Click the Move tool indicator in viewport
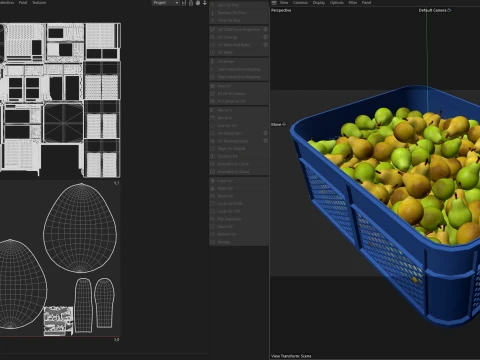480x360 pixels. tap(278, 124)
